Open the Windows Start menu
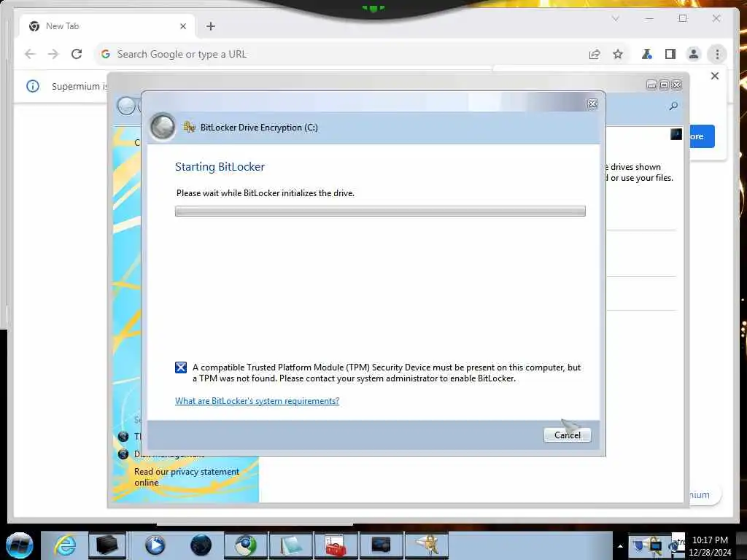The image size is (747, 560). pos(19,545)
